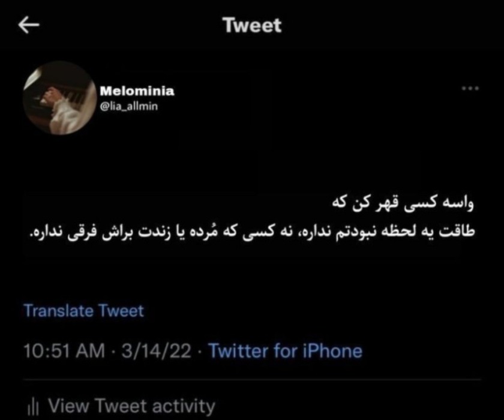Open Melominia's round profile picture
Viewport: 504px width, 420px height.
[x=60, y=98]
